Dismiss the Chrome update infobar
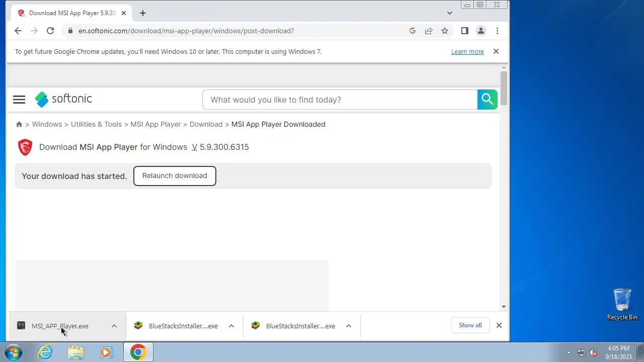The image size is (644, 362). [x=496, y=51]
